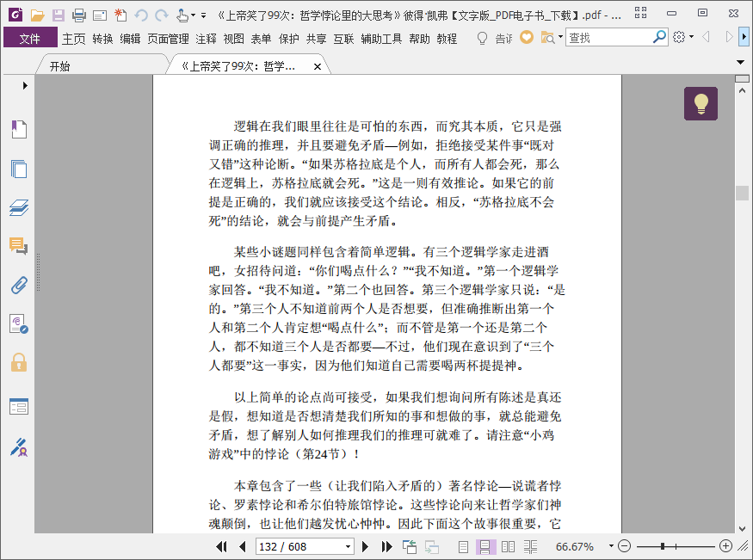Click the undo arrow icon

click(141, 15)
